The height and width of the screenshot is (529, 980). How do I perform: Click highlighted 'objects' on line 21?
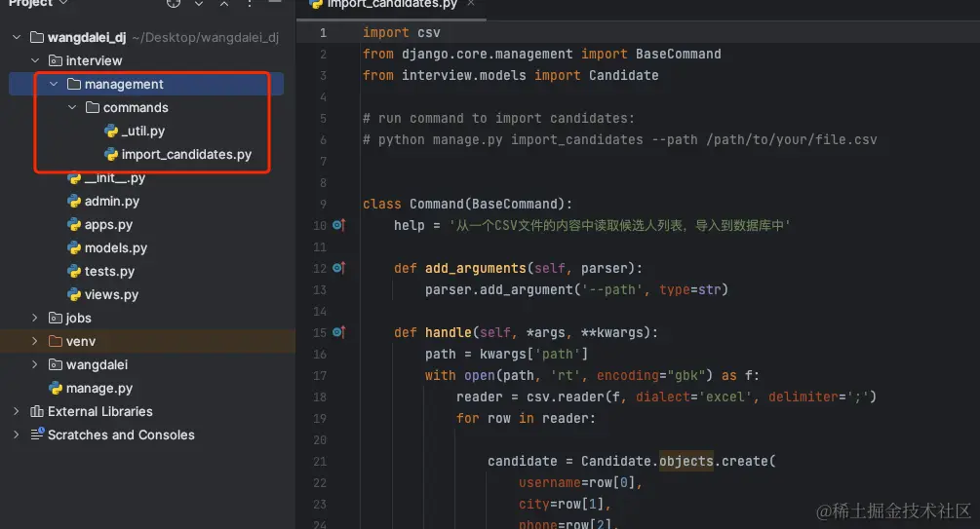point(686,461)
